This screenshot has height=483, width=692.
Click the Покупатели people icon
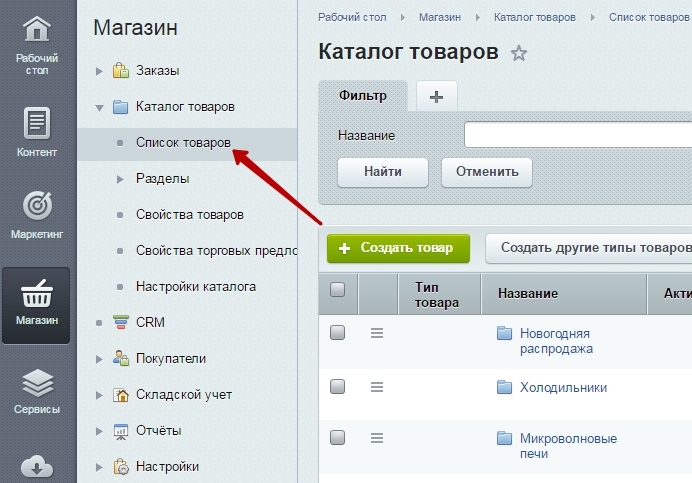click(x=120, y=358)
